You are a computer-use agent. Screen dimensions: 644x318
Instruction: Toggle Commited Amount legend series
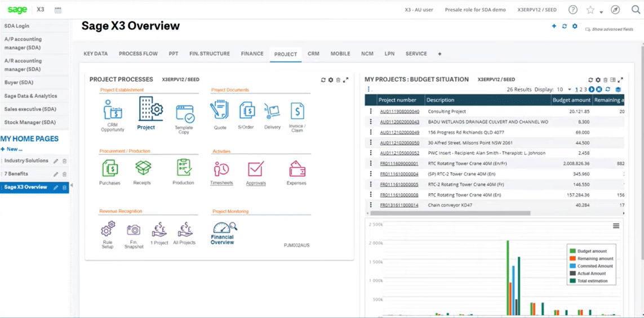(x=592, y=266)
